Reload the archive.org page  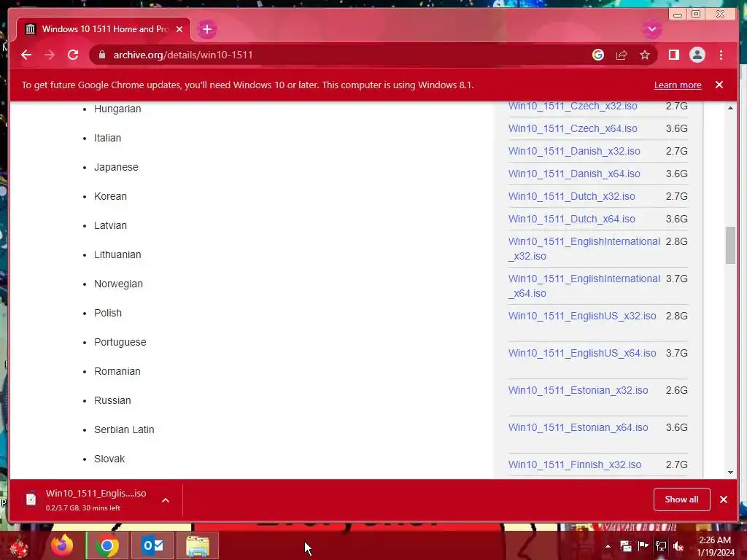73,55
